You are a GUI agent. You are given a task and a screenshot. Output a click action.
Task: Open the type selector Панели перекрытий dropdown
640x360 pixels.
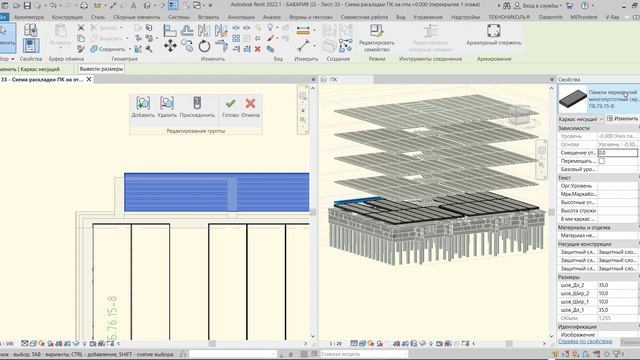[599, 99]
